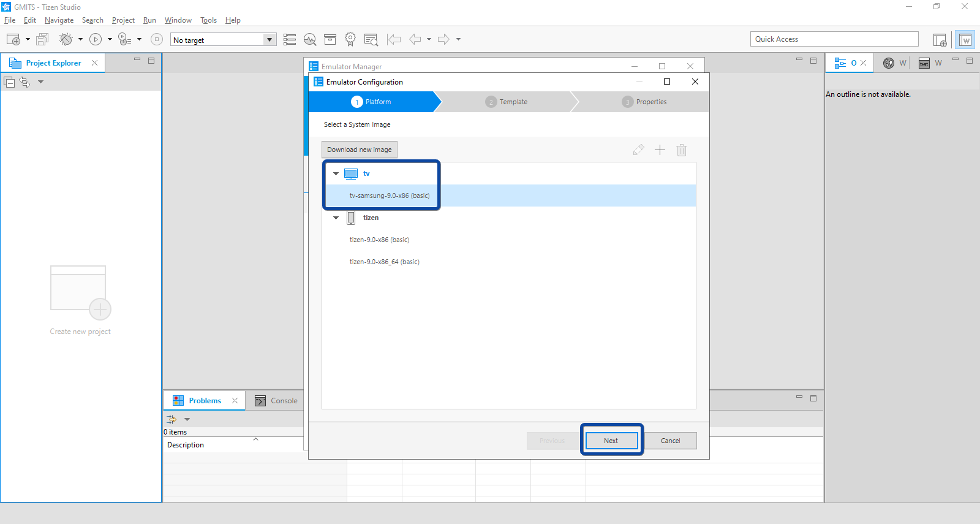
Task: Open the Run dropdown arrow
Action: [x=110, y=39]
